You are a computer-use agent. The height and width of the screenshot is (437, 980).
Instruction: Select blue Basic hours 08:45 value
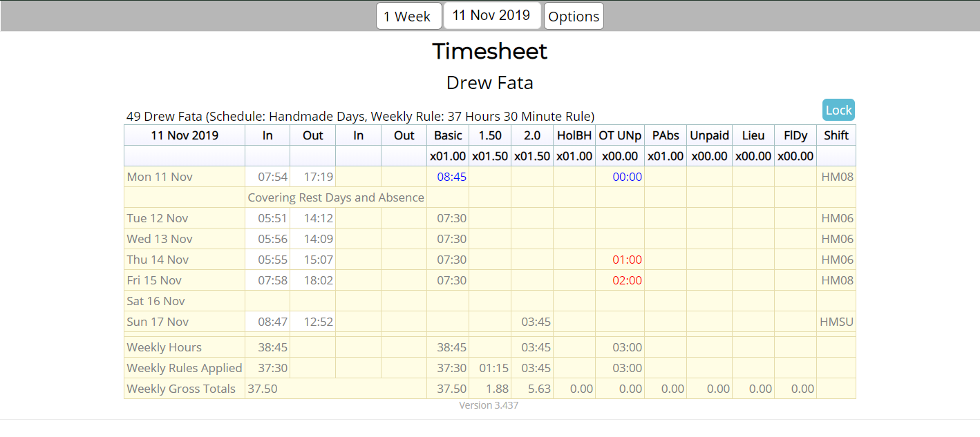click(451, 177)
